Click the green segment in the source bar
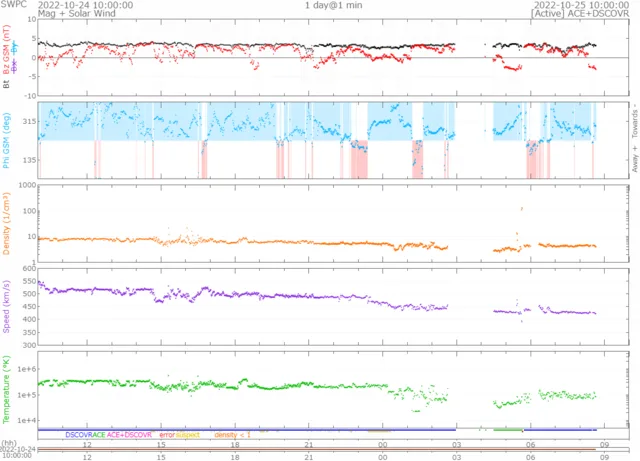The height and width of the screenshot is (461, 640). click(x=508, y=429)
